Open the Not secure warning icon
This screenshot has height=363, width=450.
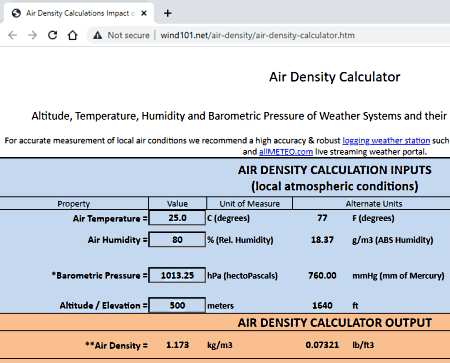(x=97, y=35)
